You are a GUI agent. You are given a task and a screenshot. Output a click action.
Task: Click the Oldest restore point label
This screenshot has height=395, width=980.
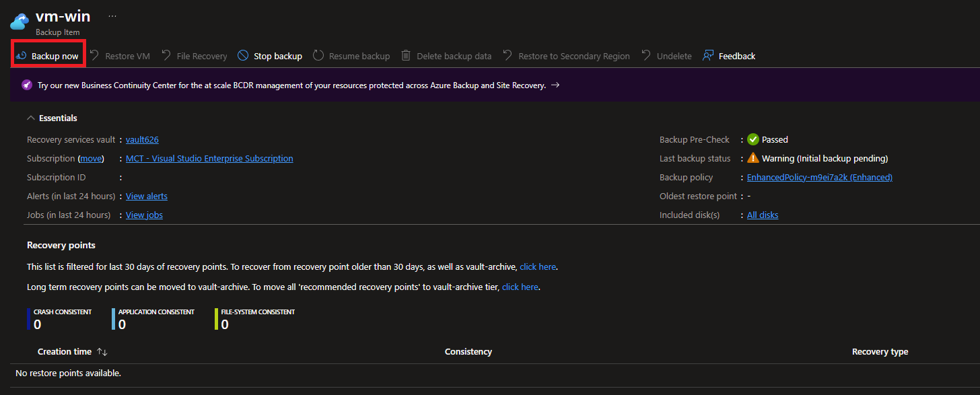pos(699,196)
